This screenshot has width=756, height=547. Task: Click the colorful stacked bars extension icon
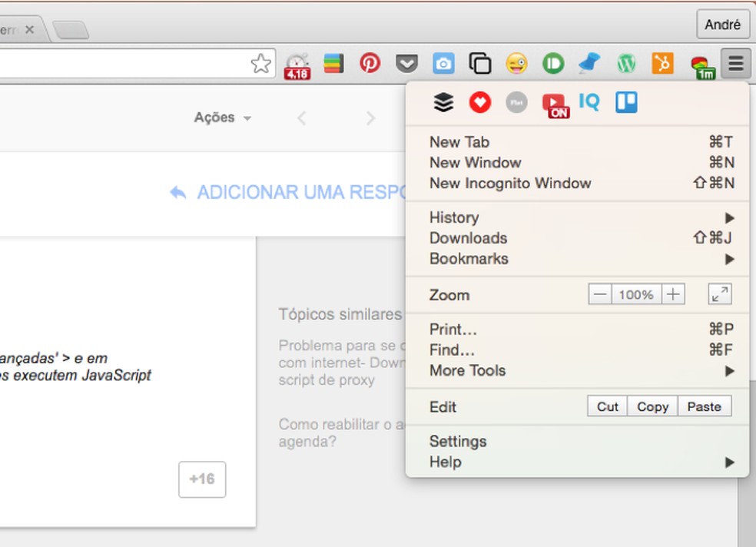pyautogui.click(x=333, y=63)
